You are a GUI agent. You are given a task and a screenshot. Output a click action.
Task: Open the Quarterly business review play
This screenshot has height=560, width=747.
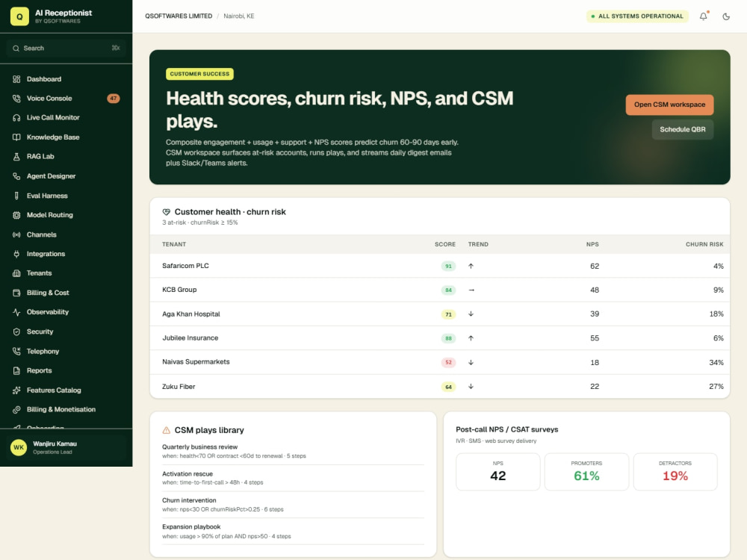[293, 452]
